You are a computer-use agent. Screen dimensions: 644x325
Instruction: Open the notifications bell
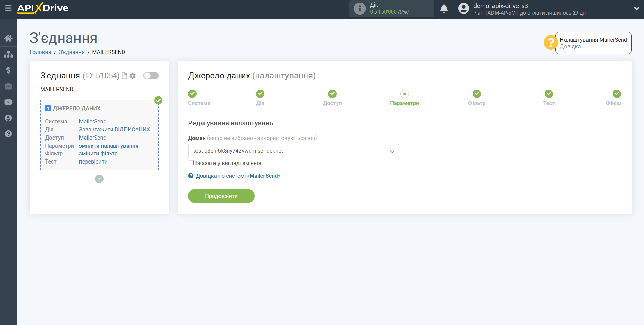(x=444, y=8)
